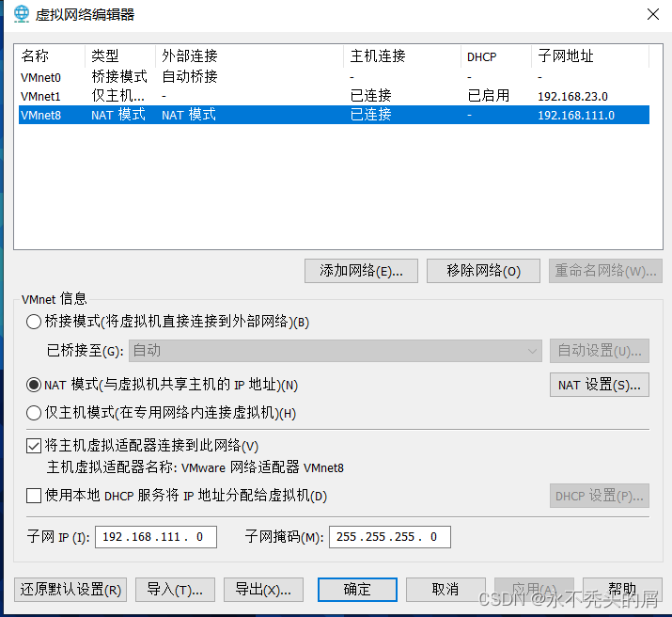Uncheck 将主机虚拟适配器连接到此网络
672x617 pixels.
point(34,446)
